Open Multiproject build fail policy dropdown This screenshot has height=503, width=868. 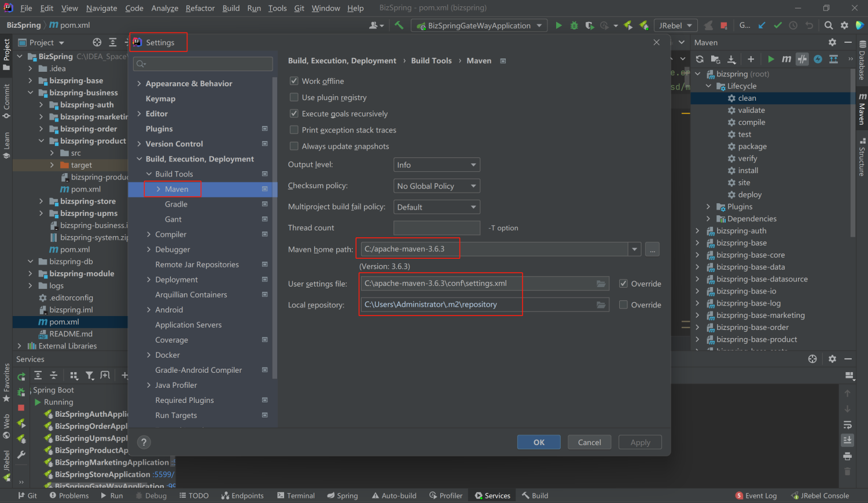437,207
